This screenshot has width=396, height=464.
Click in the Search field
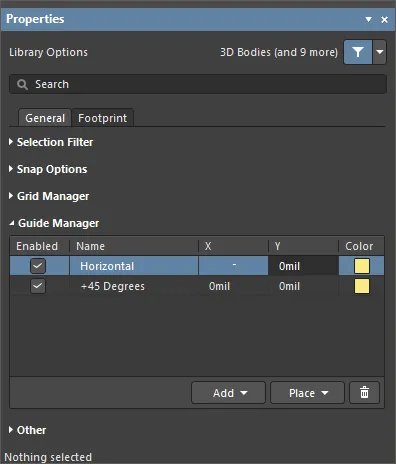pos(198,84)
